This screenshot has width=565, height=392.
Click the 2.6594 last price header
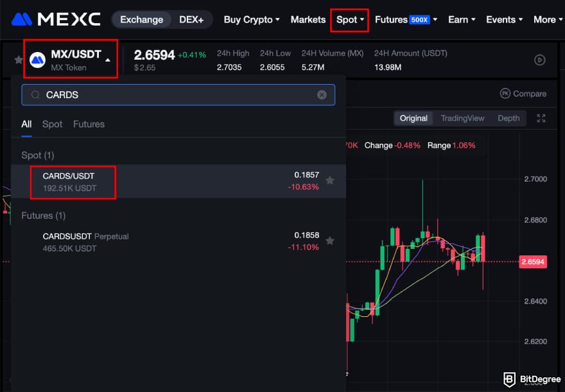tap(154, 55)
